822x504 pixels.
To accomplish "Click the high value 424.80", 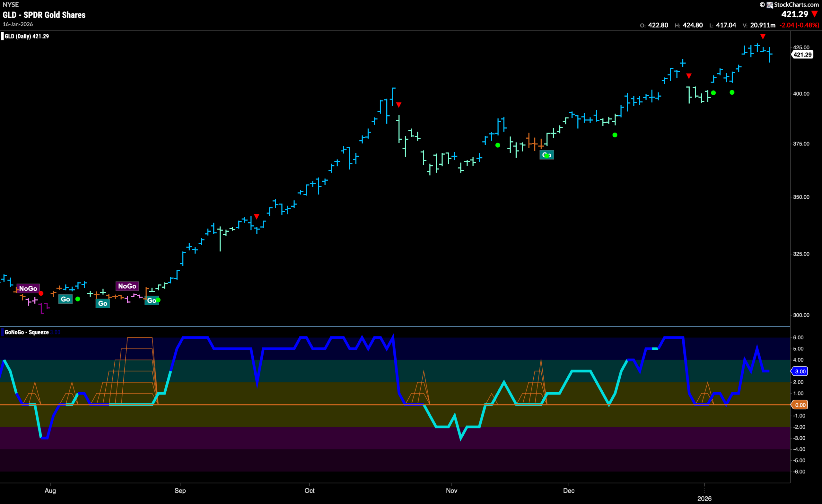I will [693, 25].
